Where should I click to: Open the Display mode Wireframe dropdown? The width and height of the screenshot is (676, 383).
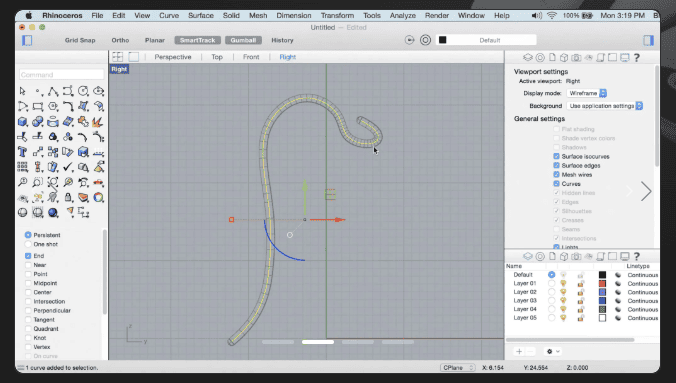click(587, 93)
